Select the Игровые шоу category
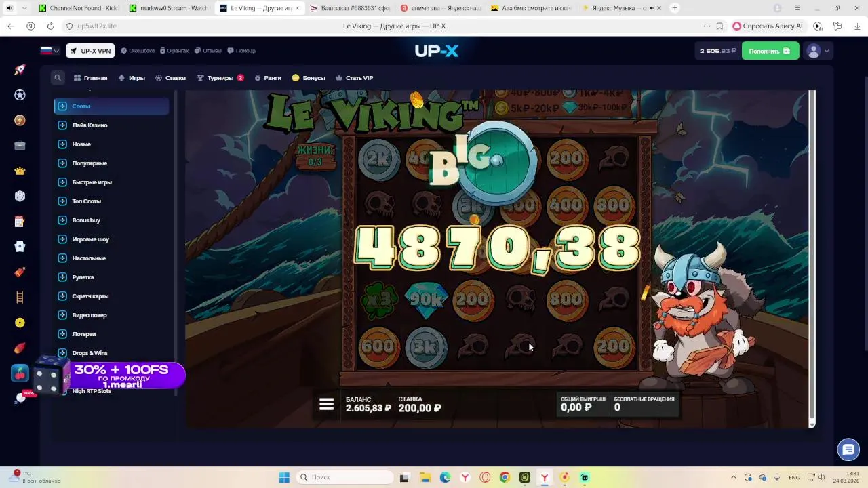Viewport: 868px width, 488px height. [112, 239]
